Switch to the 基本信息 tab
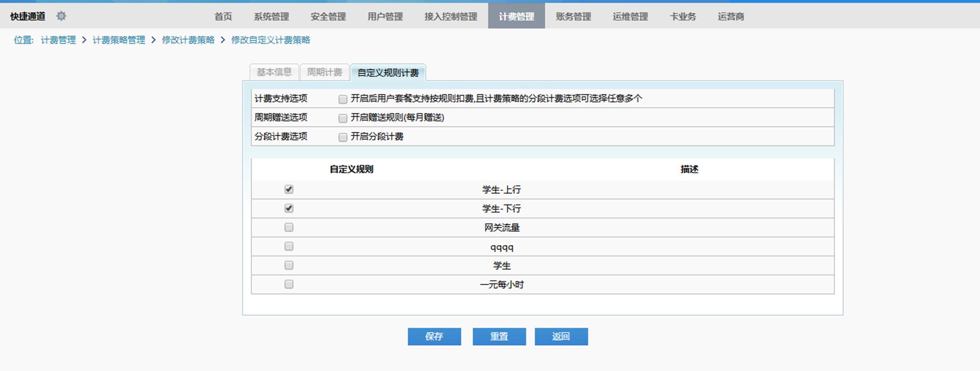 (274, 73)
